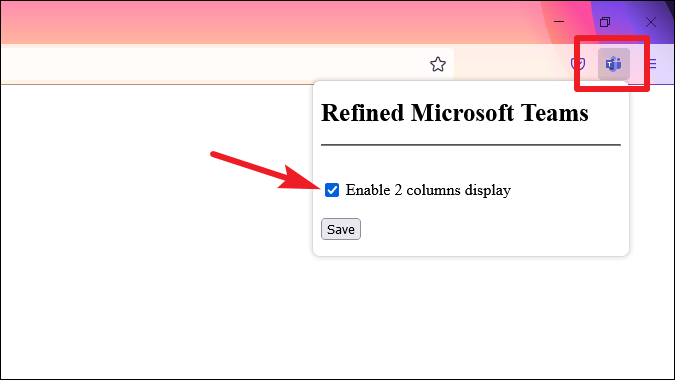Viewport: 675px width, 380px height.
Task: Click the red arrow annotation pointing at checkbox
Action: tap(265, 170)
